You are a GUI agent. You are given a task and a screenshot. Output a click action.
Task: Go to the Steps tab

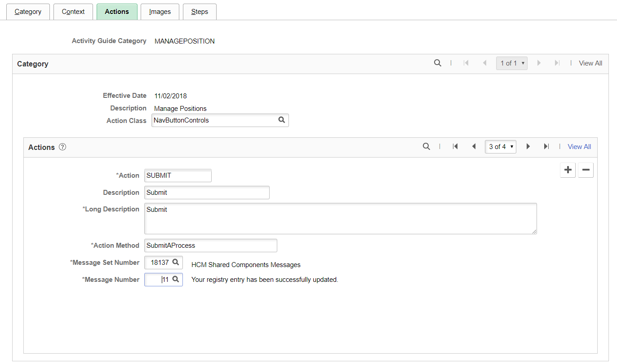pos(200,12)
